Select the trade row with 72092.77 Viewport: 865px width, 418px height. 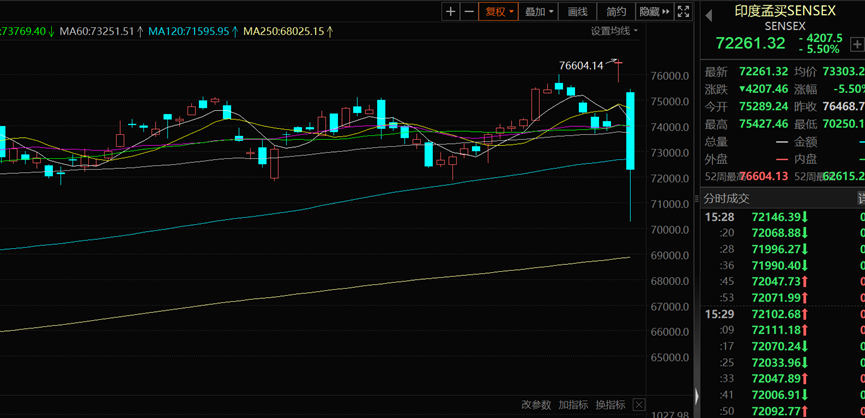[783, 411]
